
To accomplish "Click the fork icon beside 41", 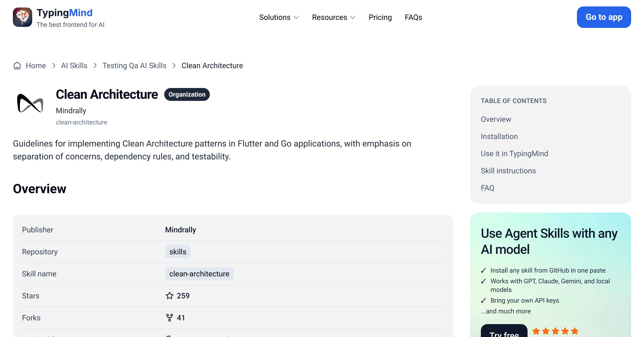I will point(170,318).
